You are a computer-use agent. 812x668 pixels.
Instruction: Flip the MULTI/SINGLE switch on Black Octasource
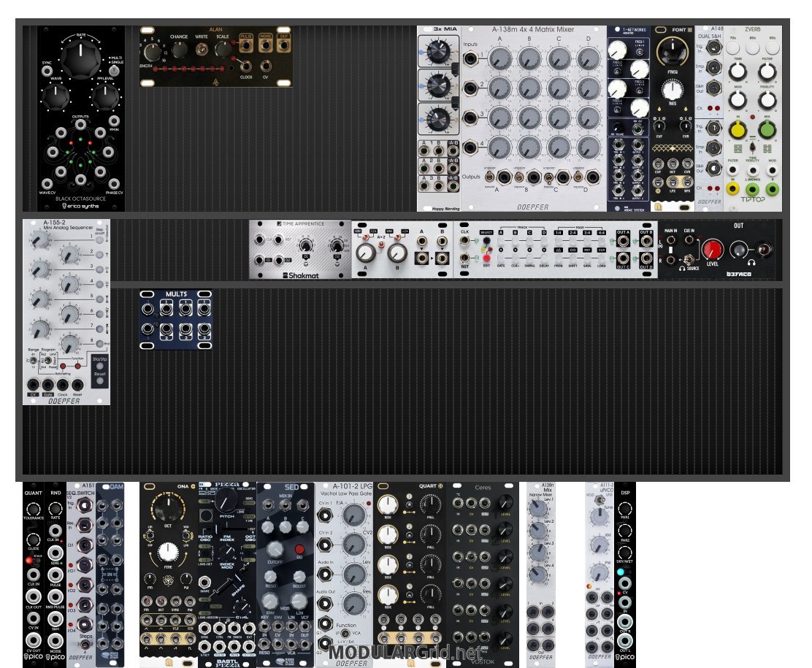point(113,71)
